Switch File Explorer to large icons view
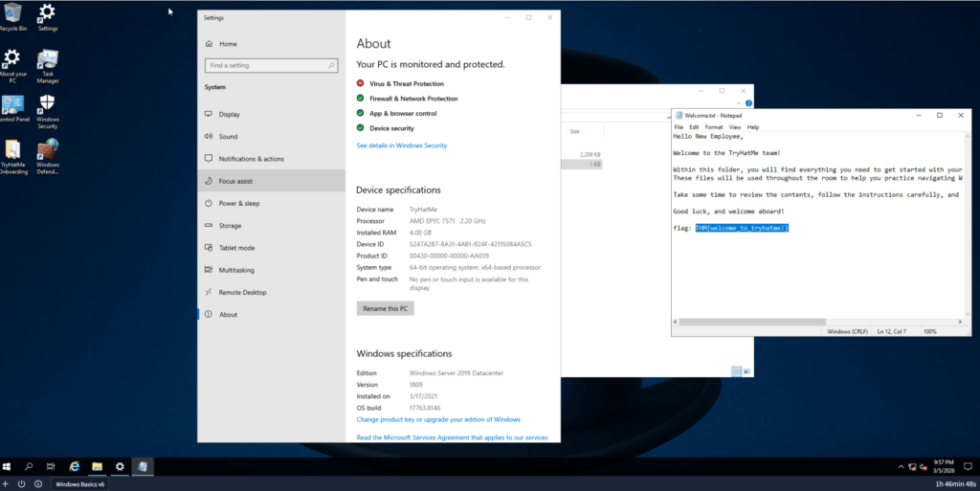The height and width of the screenshot is (491, 980). [746, 371]
